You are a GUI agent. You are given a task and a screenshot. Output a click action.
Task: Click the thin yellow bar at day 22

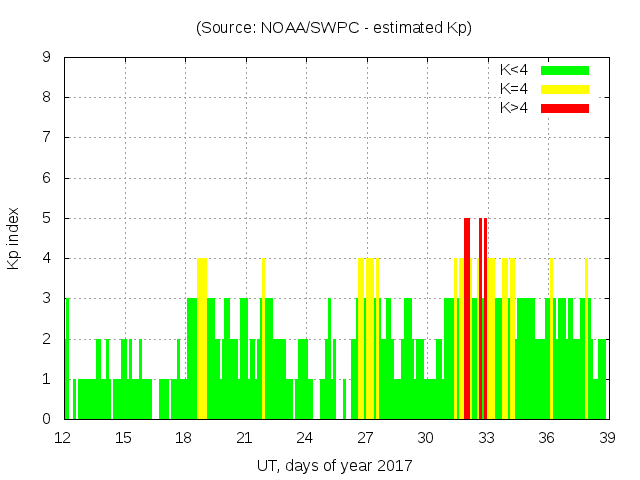263,340
